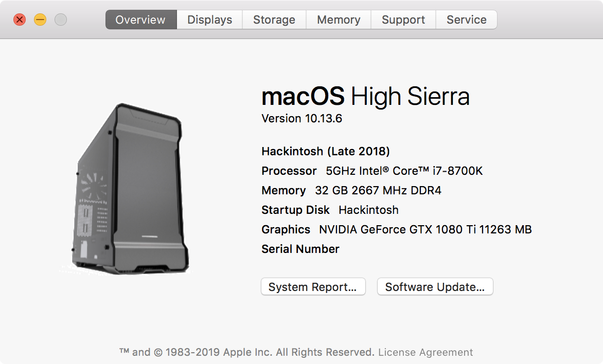Click the Graphics NVIDIA GeForce line
Screen dimensions: 603x364
pos(397,229)
